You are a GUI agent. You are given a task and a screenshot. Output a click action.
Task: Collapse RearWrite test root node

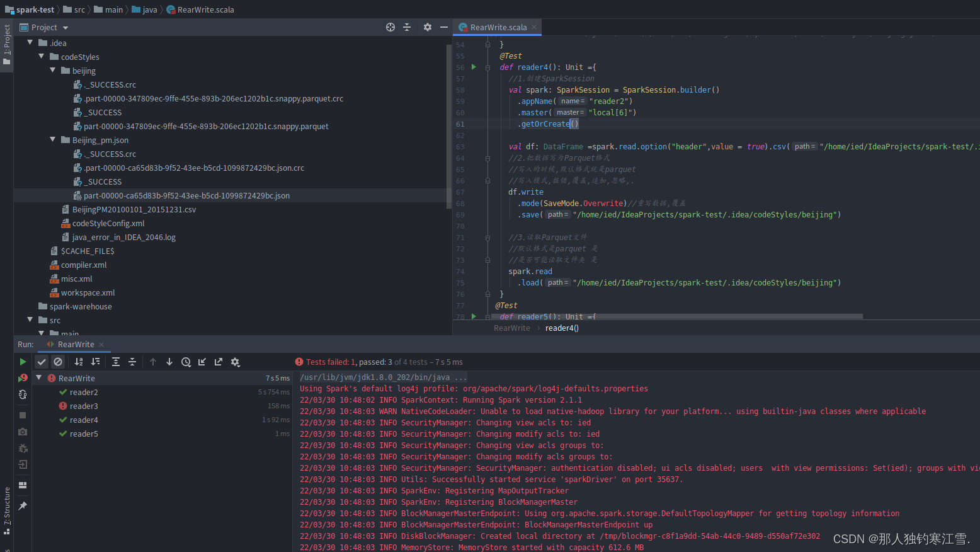click(x=39, y=378)
